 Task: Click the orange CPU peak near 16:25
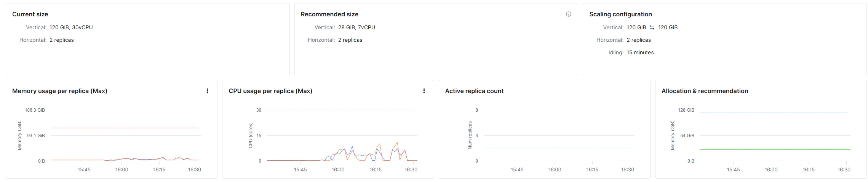(397, 143)
